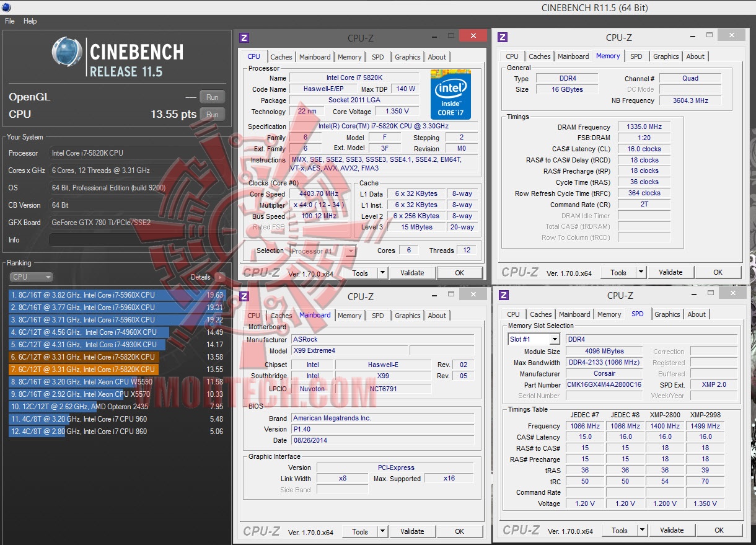Close the SPD CPU-Z window
Screen dimensions: 756x545
(x=732, y=294)
